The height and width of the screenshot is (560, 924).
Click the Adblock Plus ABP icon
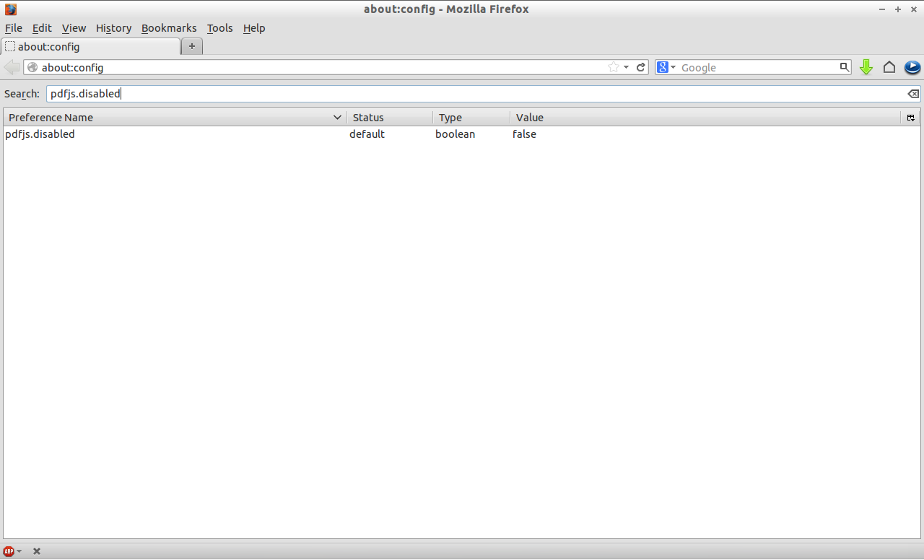[x=9, y=551]
